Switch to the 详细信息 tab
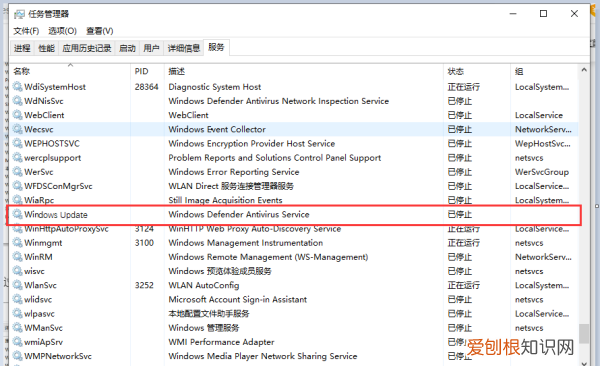The width and height of the screenshot is (600, 366). pyautogui.click(x=184, y=48)
